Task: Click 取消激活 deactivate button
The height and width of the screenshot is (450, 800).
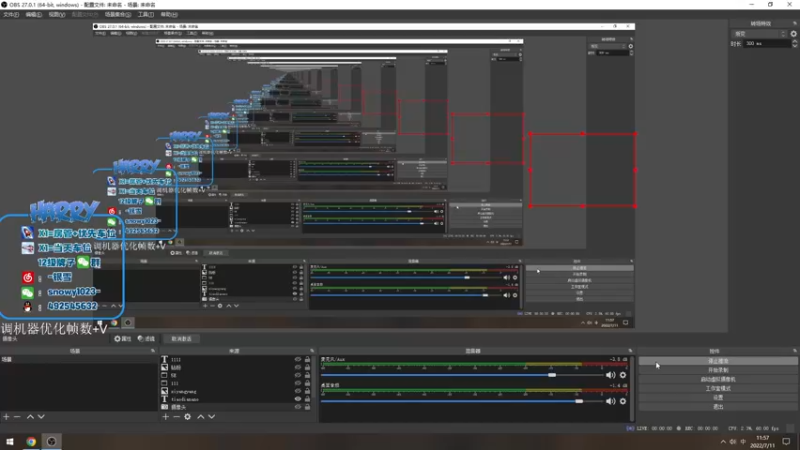Action: [182, 339]
